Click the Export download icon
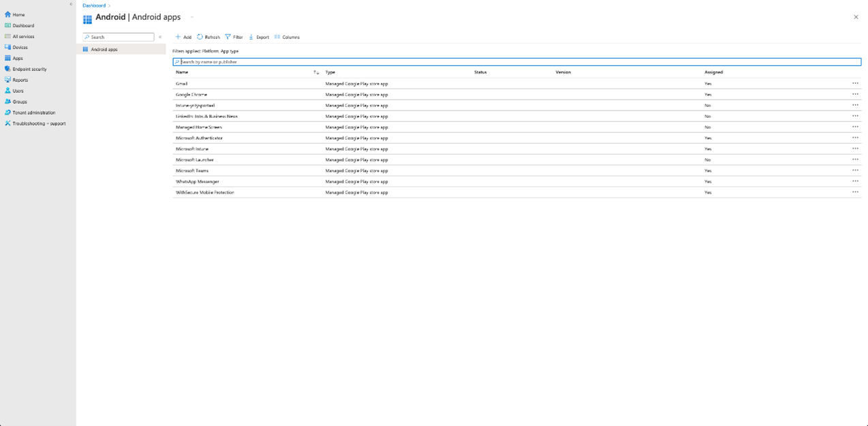 point(251,37)
